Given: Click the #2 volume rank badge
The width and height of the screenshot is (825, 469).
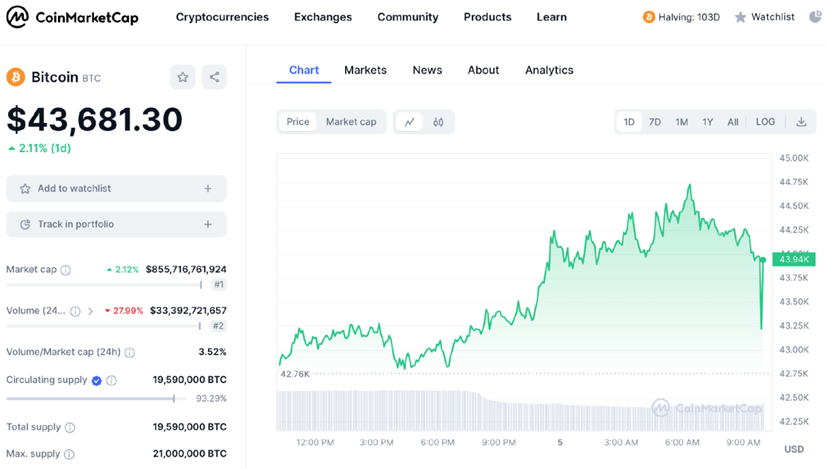Looking at the screenshot, I should click(x=218, y=326).
